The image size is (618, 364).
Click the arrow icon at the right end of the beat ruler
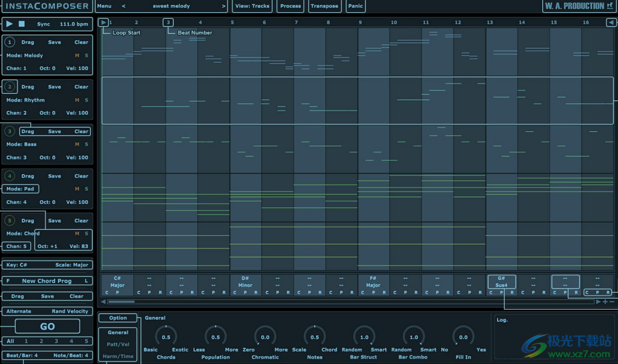pos(612,22)
